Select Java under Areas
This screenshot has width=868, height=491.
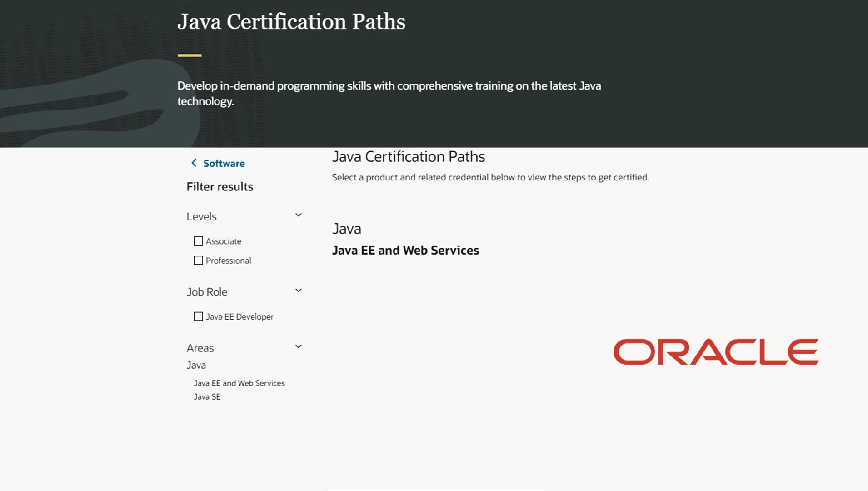point(196,365)
